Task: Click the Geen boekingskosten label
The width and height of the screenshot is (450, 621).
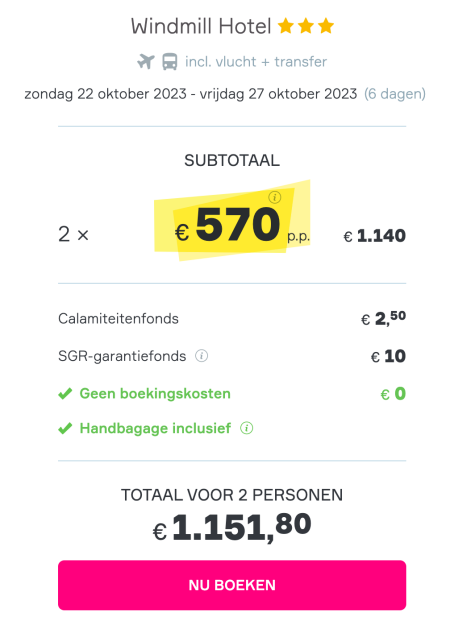Action: pos(155,394)
